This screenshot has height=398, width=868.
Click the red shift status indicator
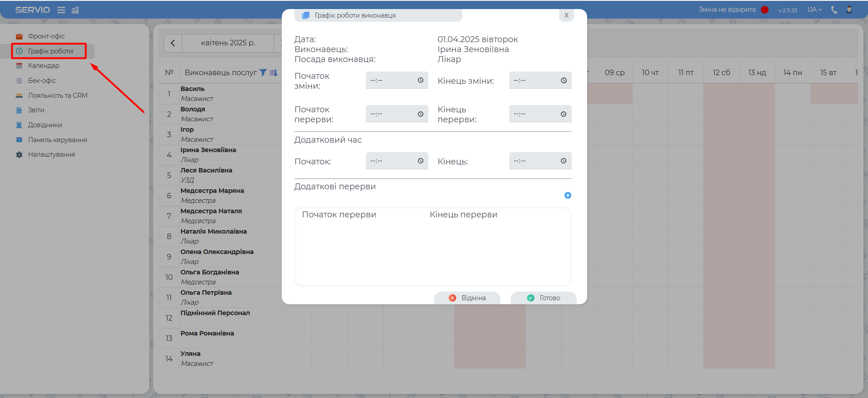coord(765,10)
